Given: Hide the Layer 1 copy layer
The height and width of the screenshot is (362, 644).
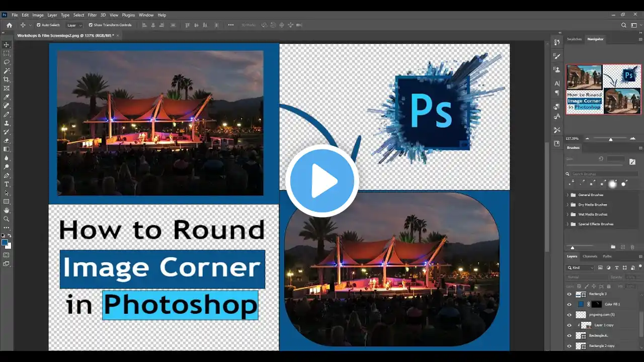Looking at the screenshot, I should 569,325.
